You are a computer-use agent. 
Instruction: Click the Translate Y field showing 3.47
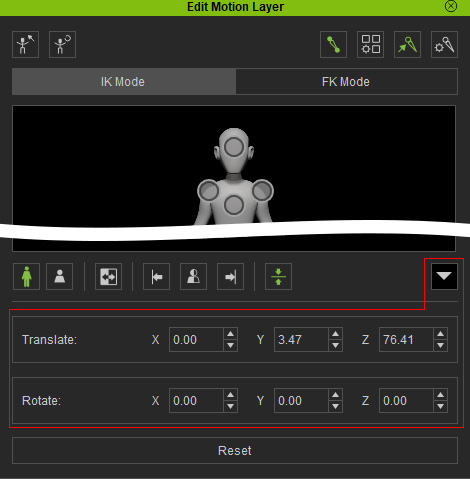pos(301,340)
